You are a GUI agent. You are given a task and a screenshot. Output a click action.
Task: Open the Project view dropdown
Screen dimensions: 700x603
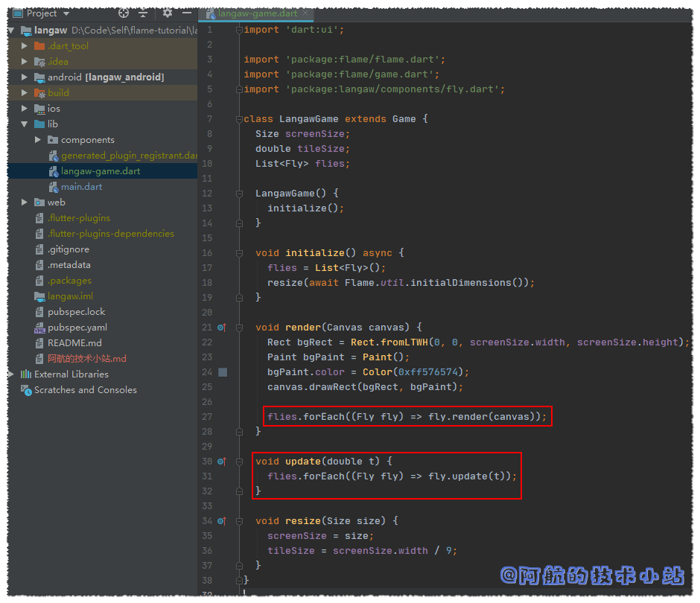click(66, 13)
